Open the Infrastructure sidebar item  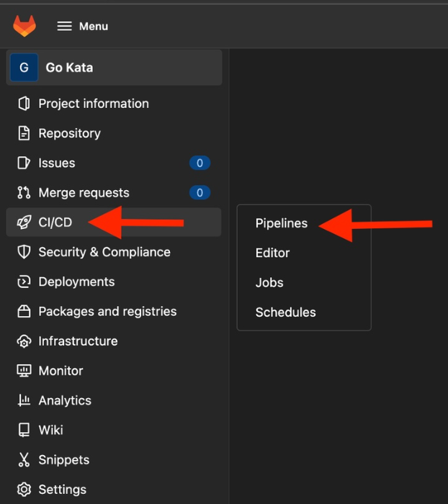(x=78, y=341)
